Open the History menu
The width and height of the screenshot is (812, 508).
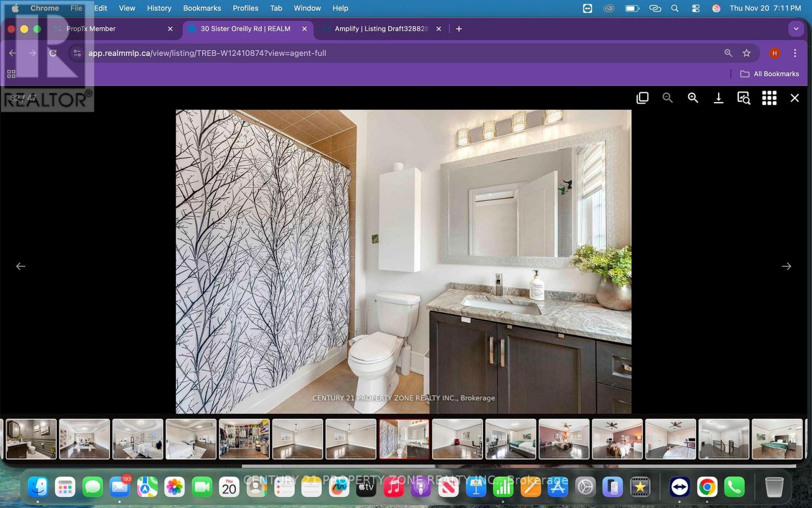(159, 8)
